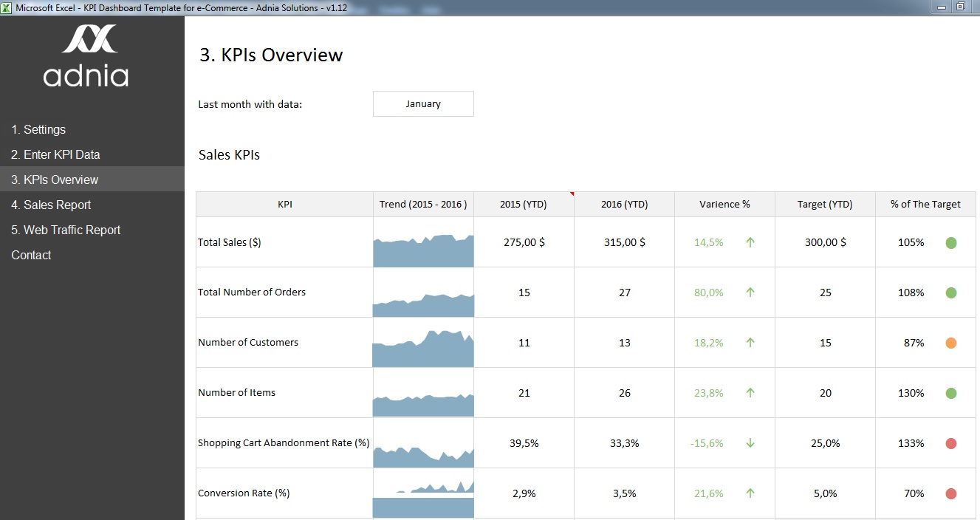
Task: Click the up arrow in Number of Customers row
Action: (x=750, y=343)
